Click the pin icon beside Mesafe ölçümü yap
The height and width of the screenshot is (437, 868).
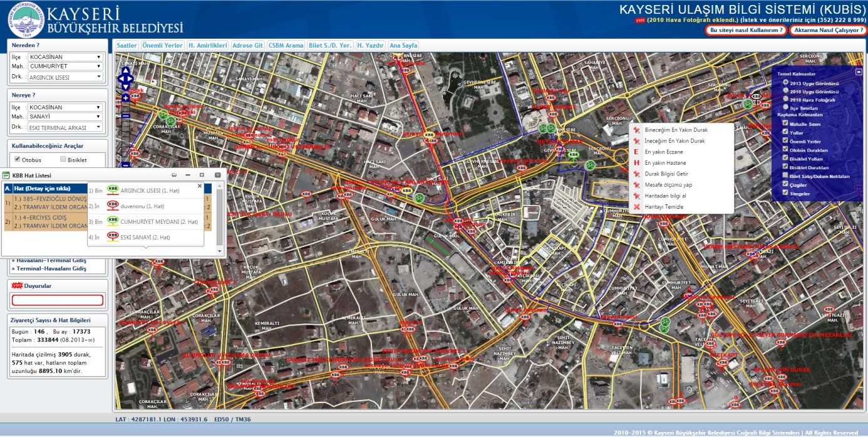pos(636,185)
